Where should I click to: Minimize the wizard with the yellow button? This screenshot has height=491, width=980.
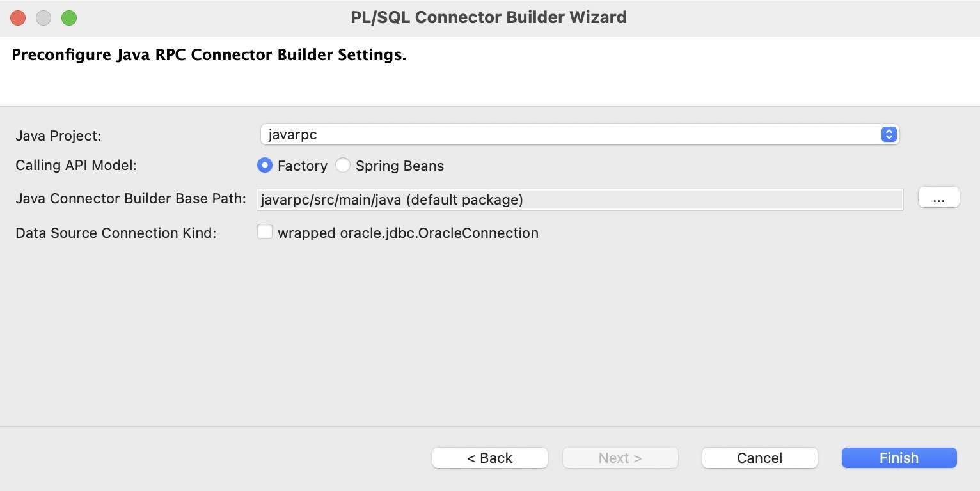pos(43,18)
